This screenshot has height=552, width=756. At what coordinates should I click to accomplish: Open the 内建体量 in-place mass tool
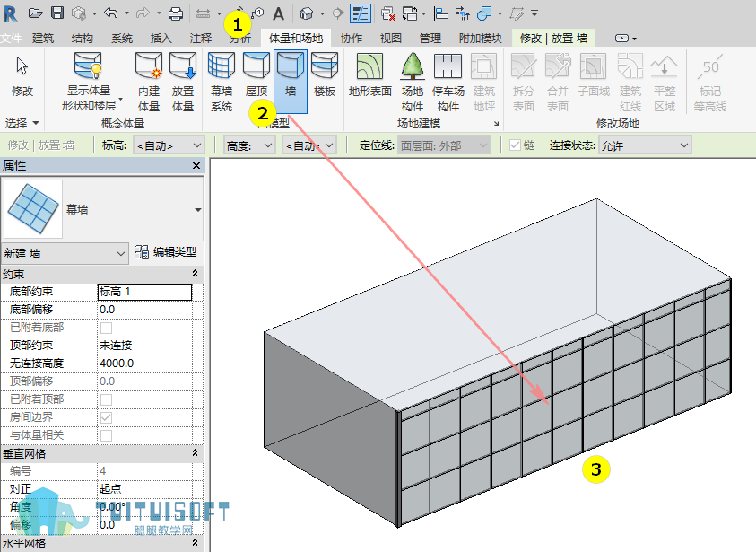pos(149,82)
